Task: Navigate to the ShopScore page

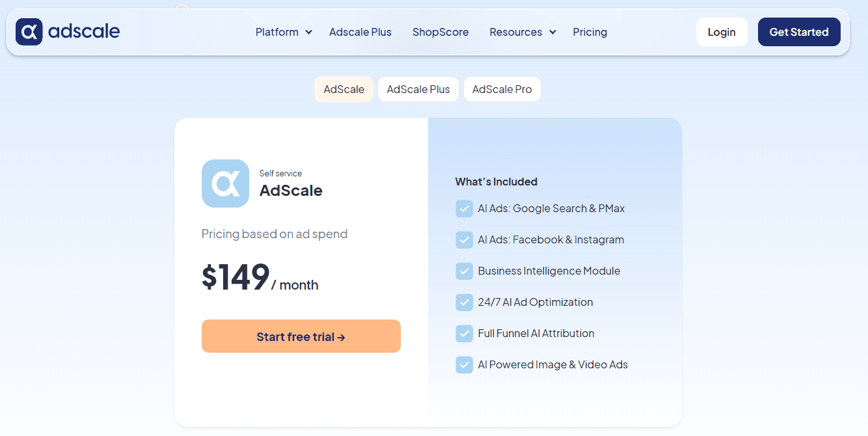Action: point(441,31)
